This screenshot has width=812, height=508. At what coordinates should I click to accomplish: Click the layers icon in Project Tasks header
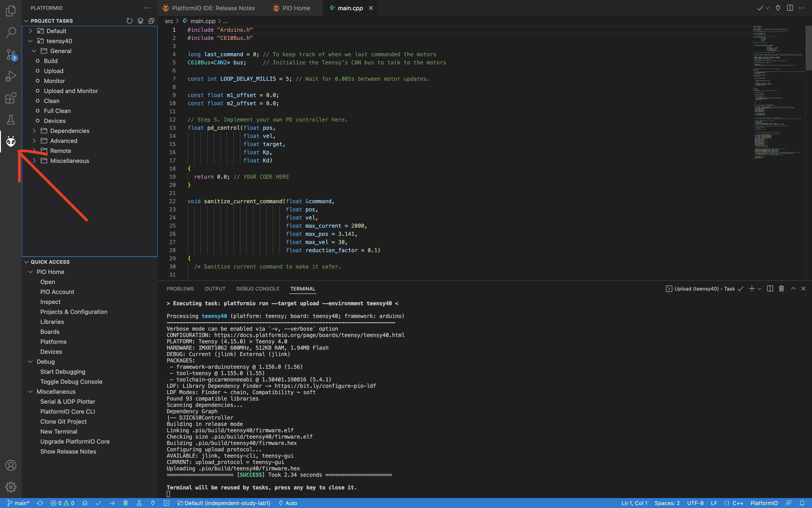point(141,21)
